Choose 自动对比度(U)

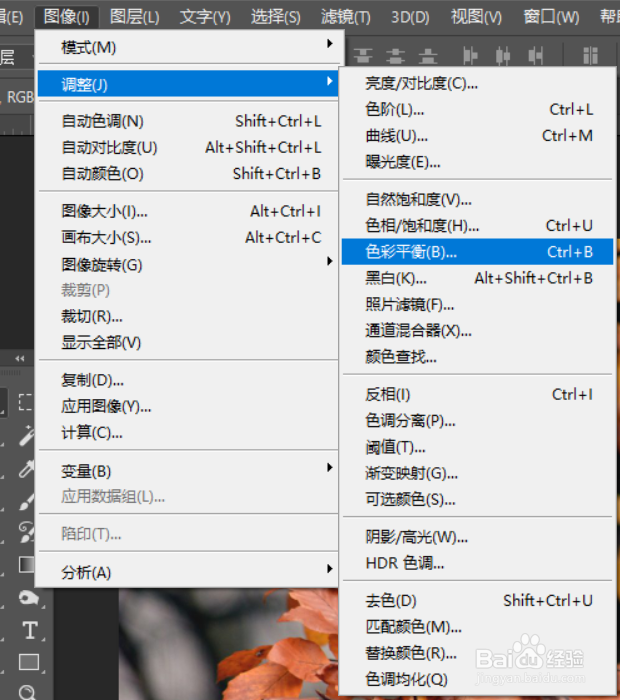(x=189, y=147)
